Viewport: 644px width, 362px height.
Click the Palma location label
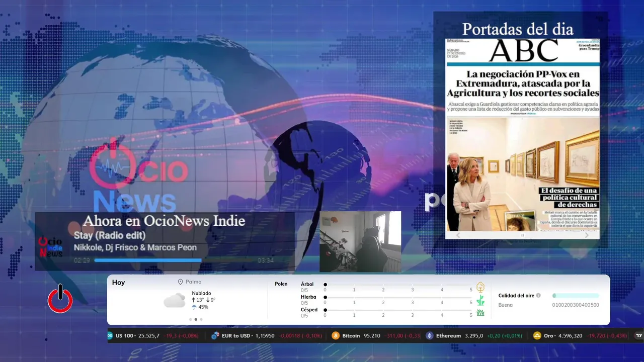tap(193, 282)
